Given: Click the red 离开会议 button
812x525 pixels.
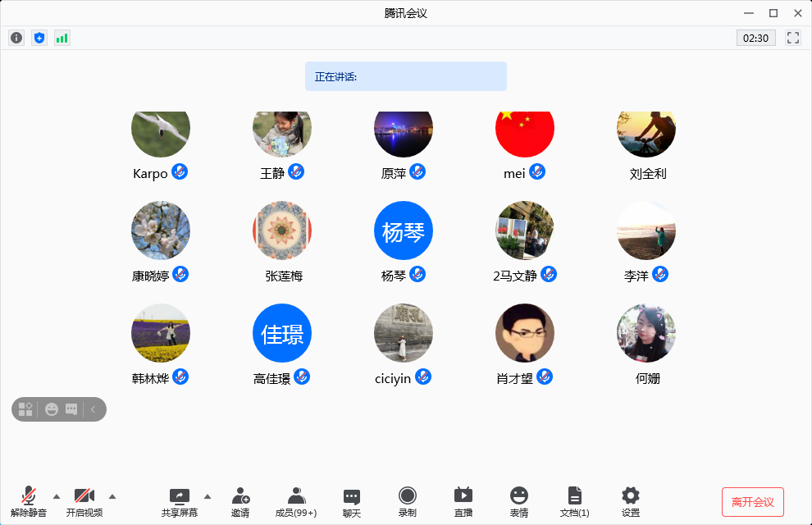Looking at the screenshot, I should (x=753, y=502).
